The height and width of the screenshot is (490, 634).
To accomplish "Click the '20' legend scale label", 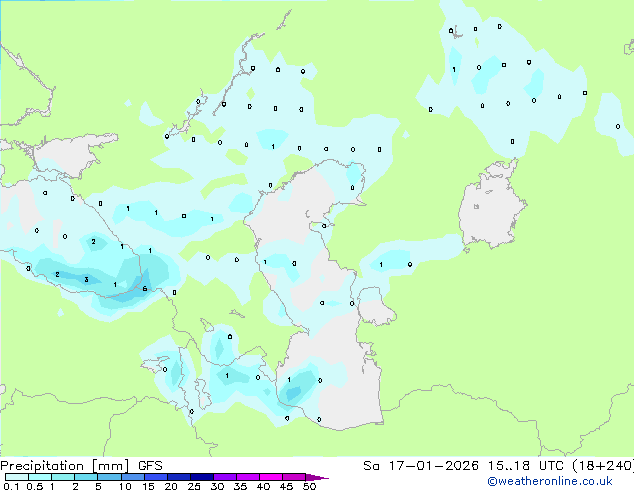I will pyautogui.click(x=171, y=486).
